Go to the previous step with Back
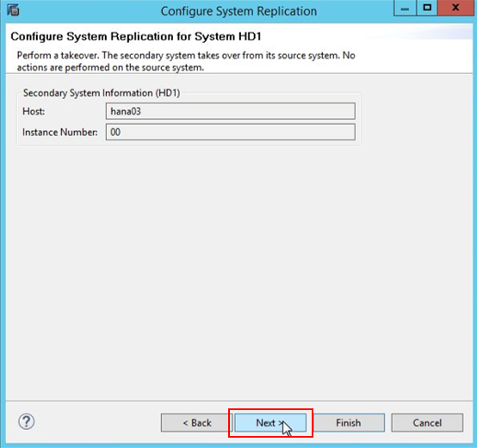 (196, 422)
